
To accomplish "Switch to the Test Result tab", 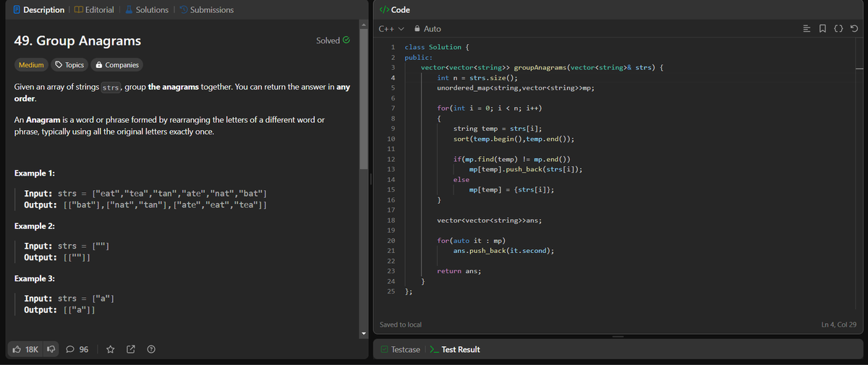I will coord(455,350).
